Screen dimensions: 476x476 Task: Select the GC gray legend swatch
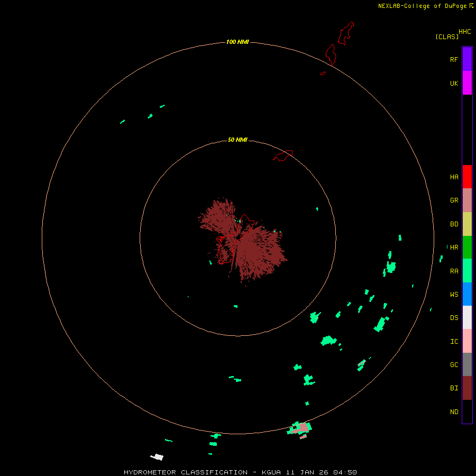tap(467, 364)
